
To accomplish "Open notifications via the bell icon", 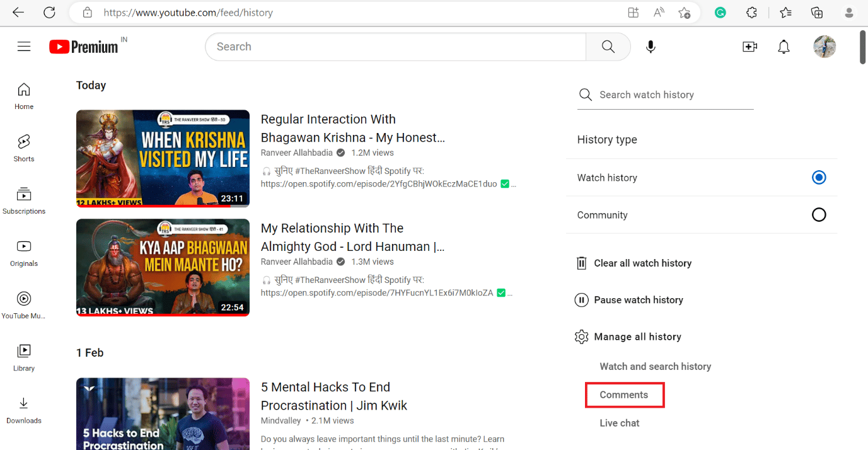I will pos(784,46).
